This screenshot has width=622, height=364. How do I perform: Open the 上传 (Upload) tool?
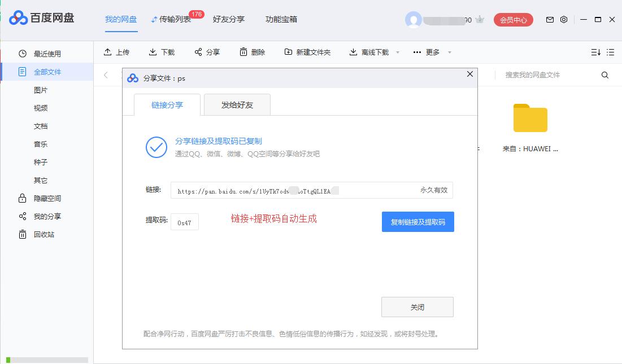[116, 52]
